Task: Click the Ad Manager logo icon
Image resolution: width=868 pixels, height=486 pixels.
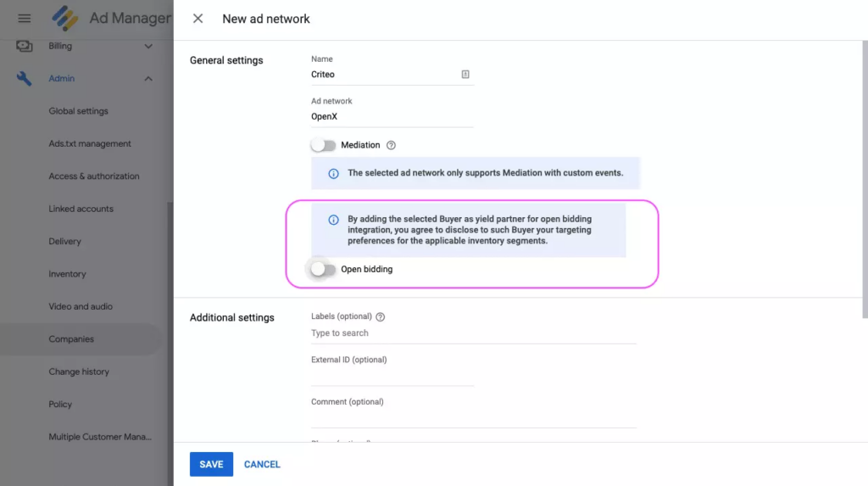Action: (x=64, y=19)
